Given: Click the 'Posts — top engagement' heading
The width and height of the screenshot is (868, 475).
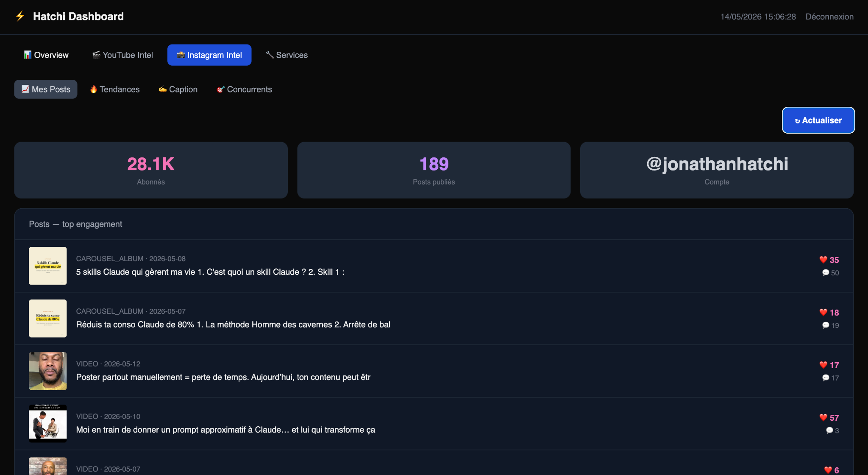Looking at the screenshot, I should pyautogui.click(x=75, y=224).
